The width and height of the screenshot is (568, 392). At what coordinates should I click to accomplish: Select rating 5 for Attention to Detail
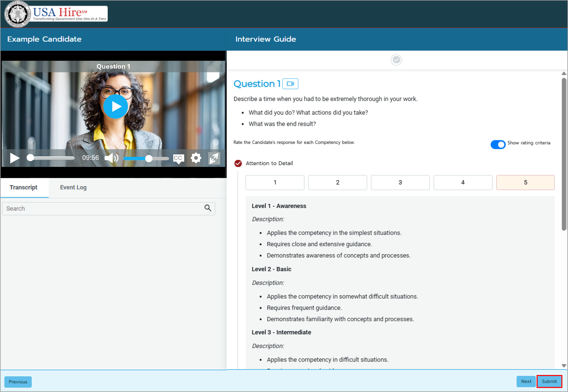pyautogui.click(x=525, y=183)
